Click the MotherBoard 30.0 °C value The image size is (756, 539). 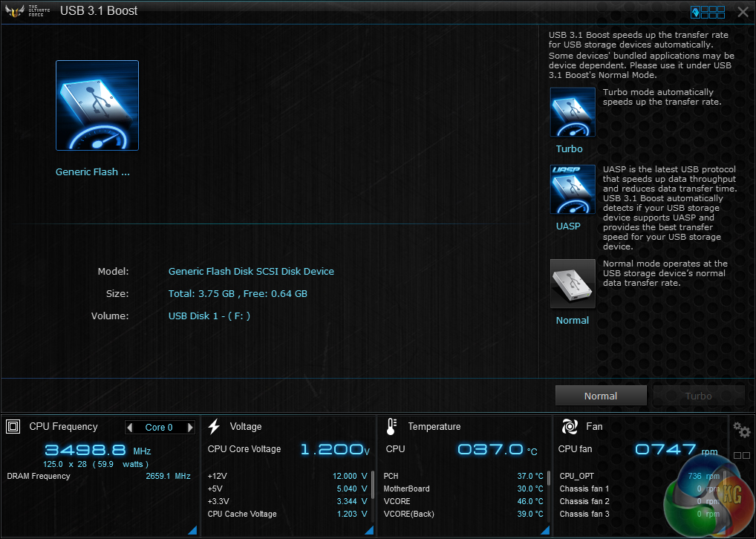(x=530, y=489)
